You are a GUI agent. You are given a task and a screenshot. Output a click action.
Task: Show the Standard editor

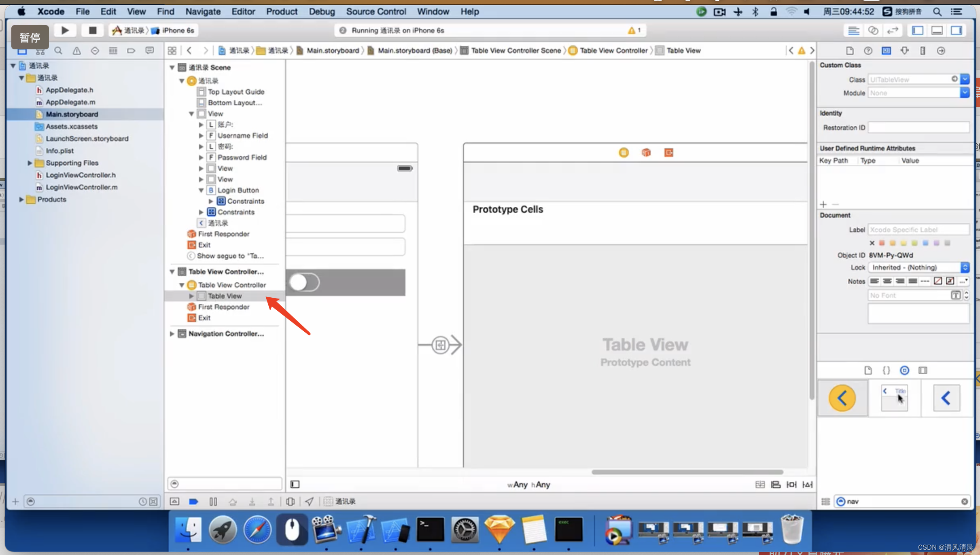point(853,30)
